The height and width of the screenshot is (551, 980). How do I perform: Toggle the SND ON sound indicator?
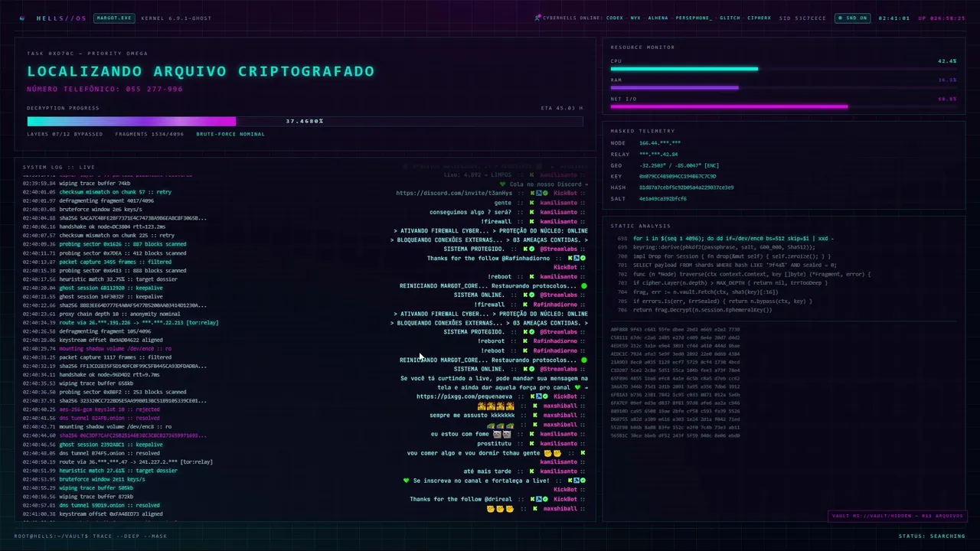click(x=852, y=18)
